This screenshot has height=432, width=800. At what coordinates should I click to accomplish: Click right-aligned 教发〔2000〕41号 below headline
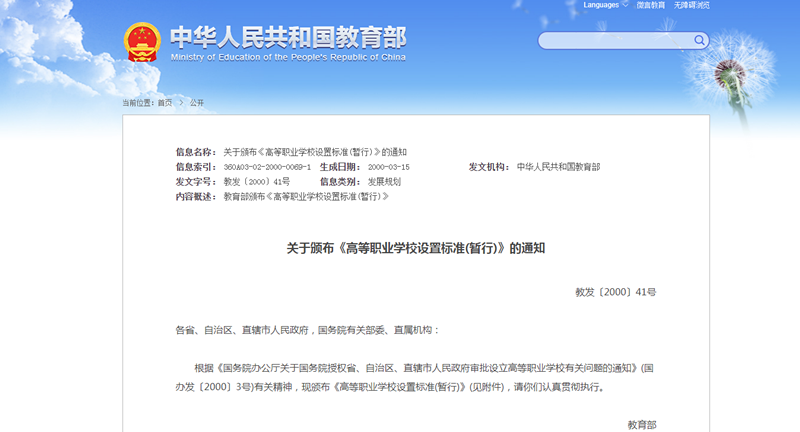pyautogui.click(x=616, y=292)
